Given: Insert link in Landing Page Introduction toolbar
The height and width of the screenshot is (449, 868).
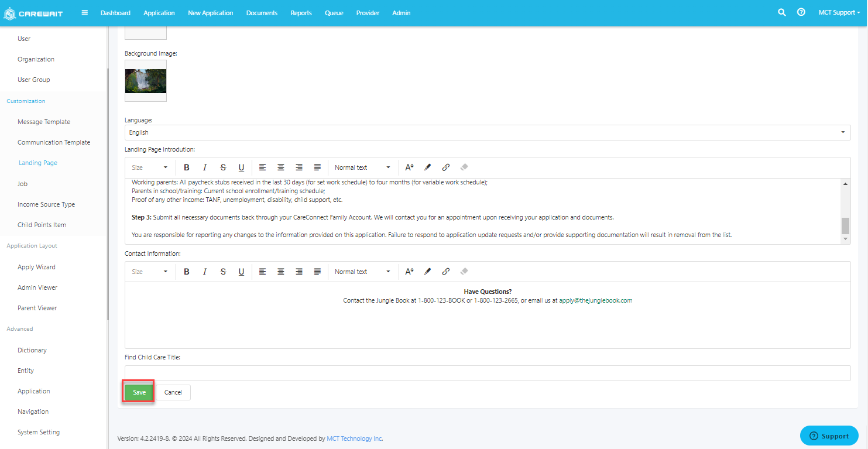Looking at the screenshot, I should [x=445, y=167].
